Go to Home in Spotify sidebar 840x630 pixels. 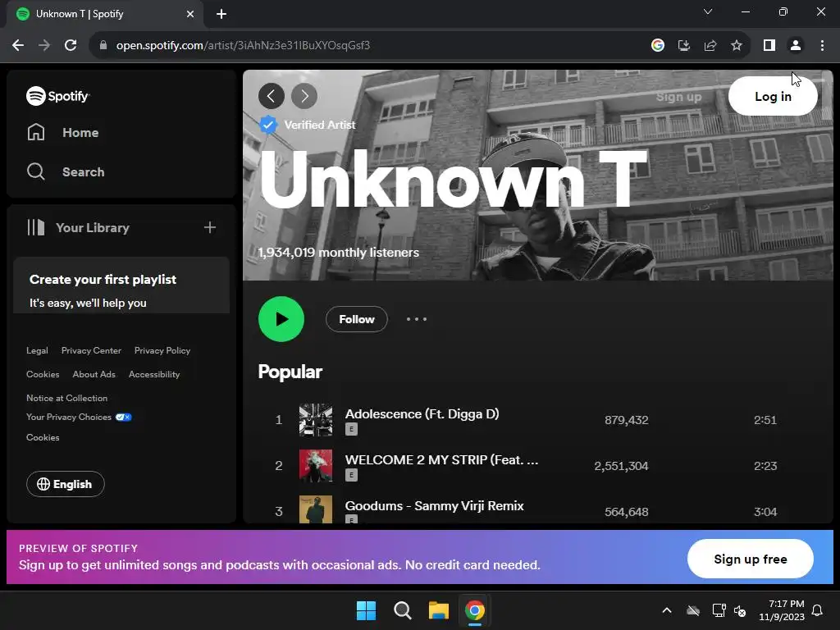coord(62,132)
